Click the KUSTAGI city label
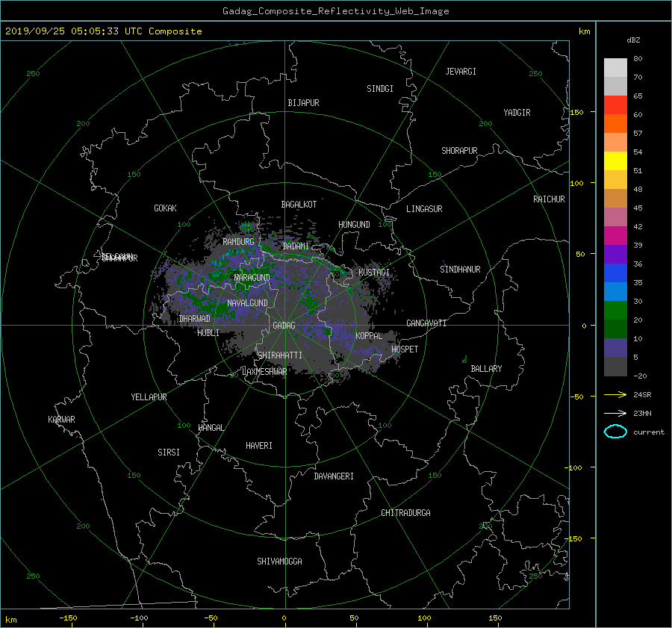The height and width of the screenshot is (628, 672). pos(374,273)
